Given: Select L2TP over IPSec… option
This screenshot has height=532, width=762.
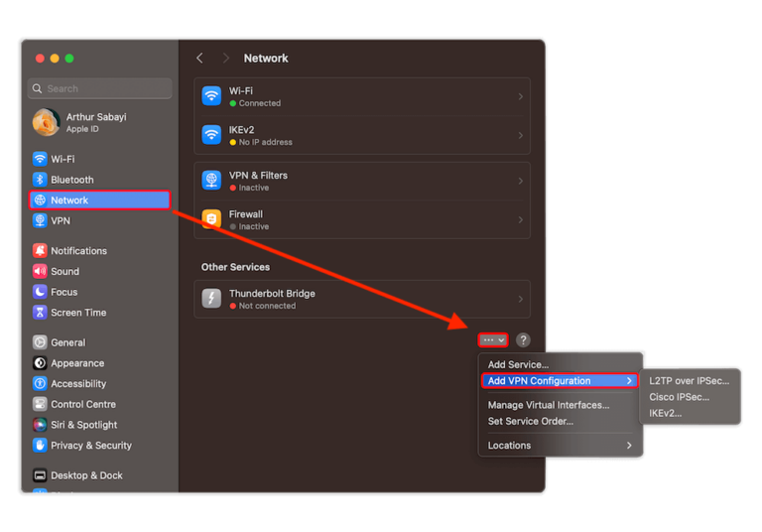Looking at the screenshot, I should coord(690,381).
